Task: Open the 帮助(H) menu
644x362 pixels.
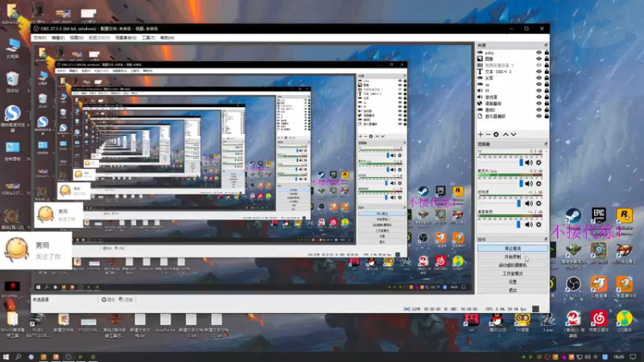Action: pos(167,38)
